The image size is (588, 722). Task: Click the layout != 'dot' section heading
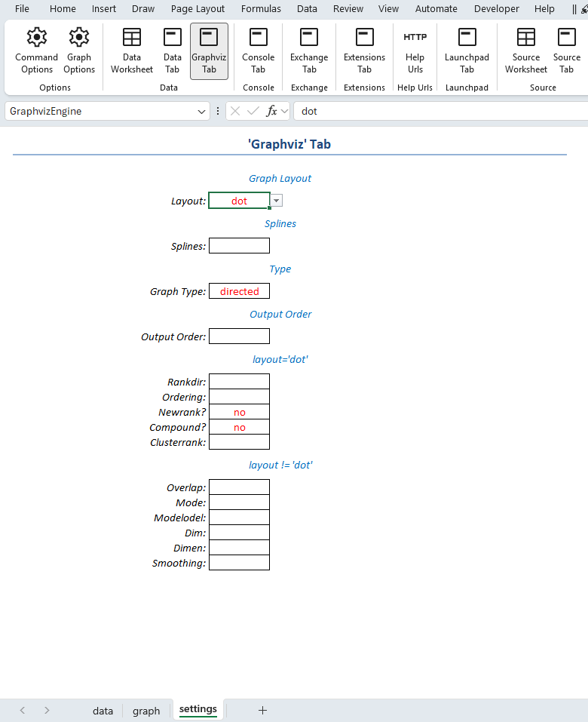(280, 465)
